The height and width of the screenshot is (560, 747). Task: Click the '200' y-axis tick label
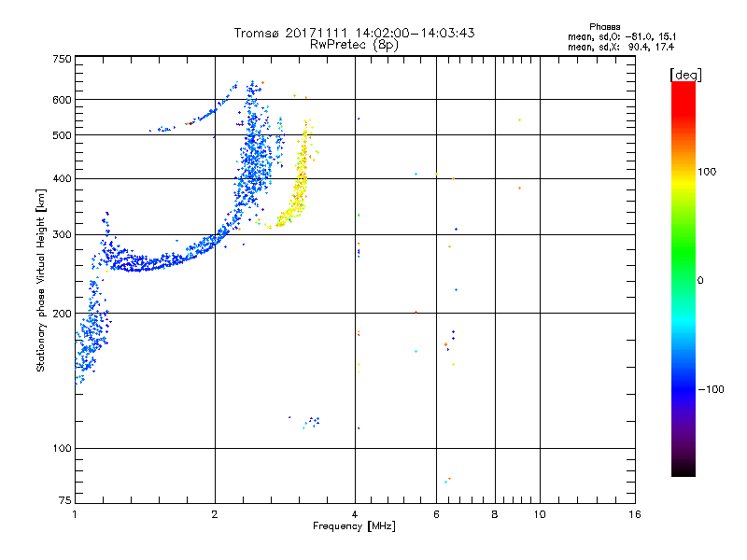(62, 314)
